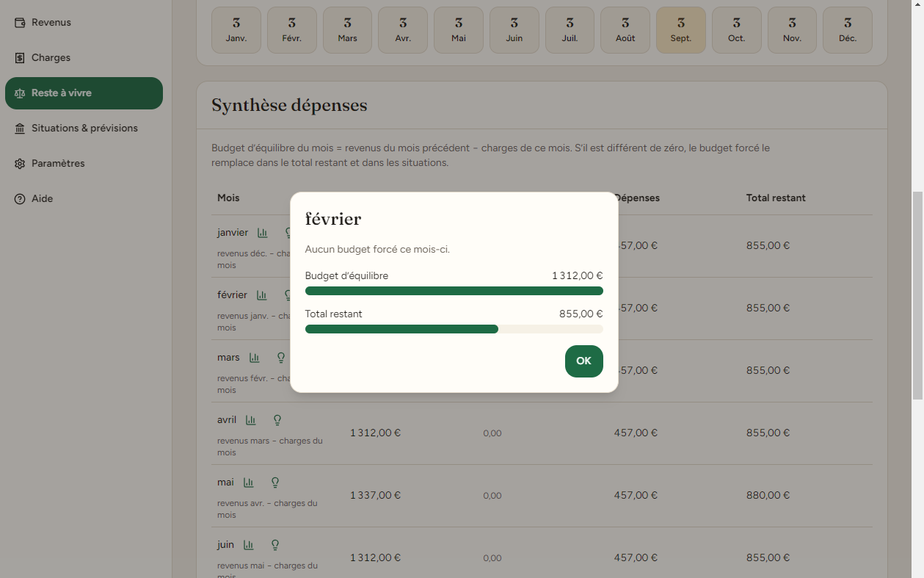Click juin budget value 1 312,00 €
The image size is (924, 578).
[375, 558]
